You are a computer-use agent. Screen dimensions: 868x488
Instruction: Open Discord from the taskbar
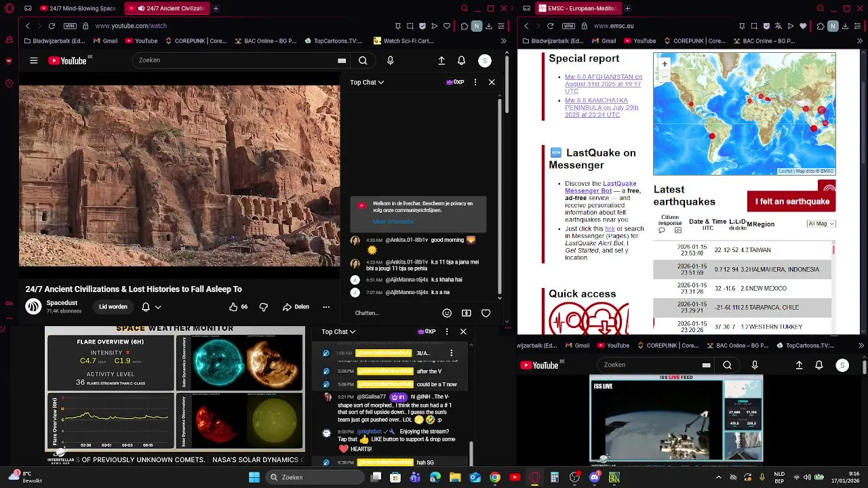click(x=595, y=477)
